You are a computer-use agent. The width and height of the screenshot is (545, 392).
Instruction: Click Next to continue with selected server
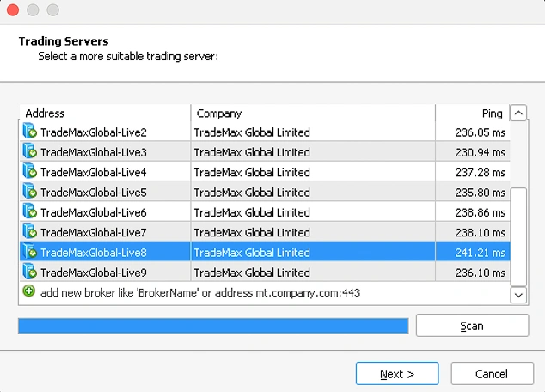pyautogui.click(x=397, y=374)
